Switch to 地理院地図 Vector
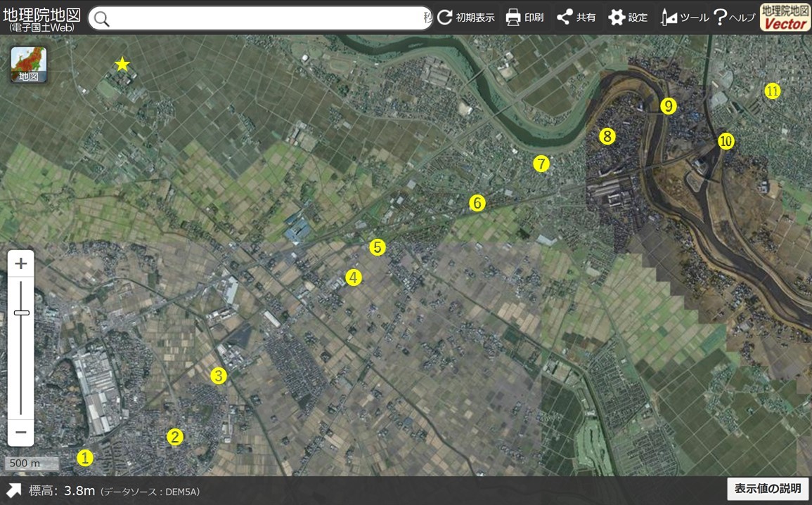Viewport: 812px width, 505px height. click(785, 18)
